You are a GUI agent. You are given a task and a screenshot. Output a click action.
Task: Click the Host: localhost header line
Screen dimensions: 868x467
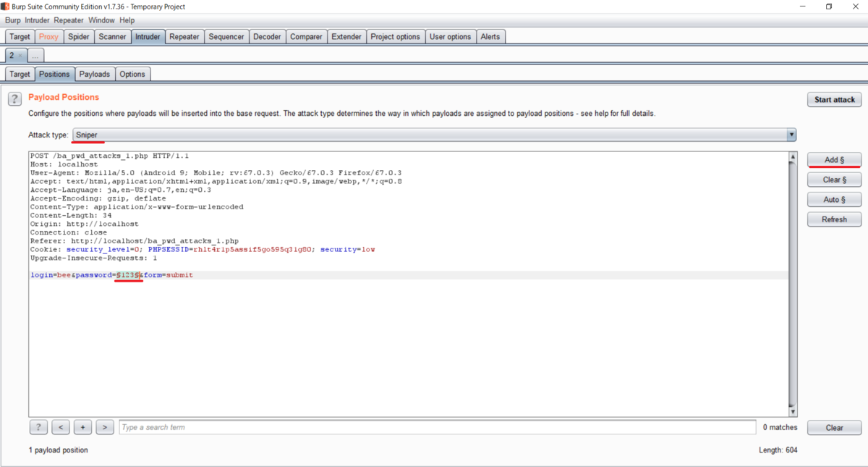click(64, 164)
